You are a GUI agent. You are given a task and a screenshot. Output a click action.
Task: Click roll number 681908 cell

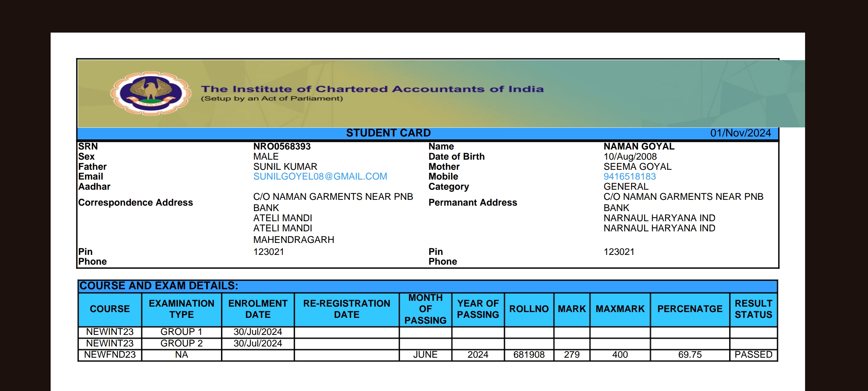tap(529, 355)
